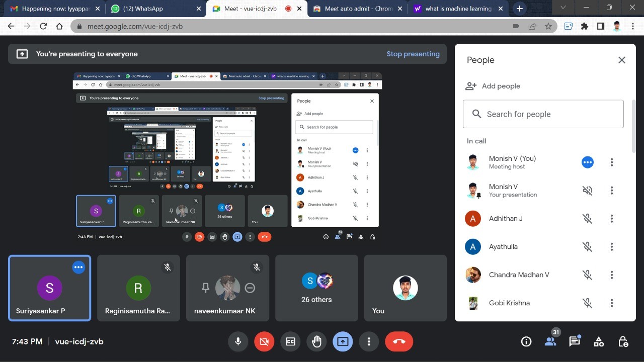
Task: Pin naveenkumaar NK's tile
Action: point(205,288)
